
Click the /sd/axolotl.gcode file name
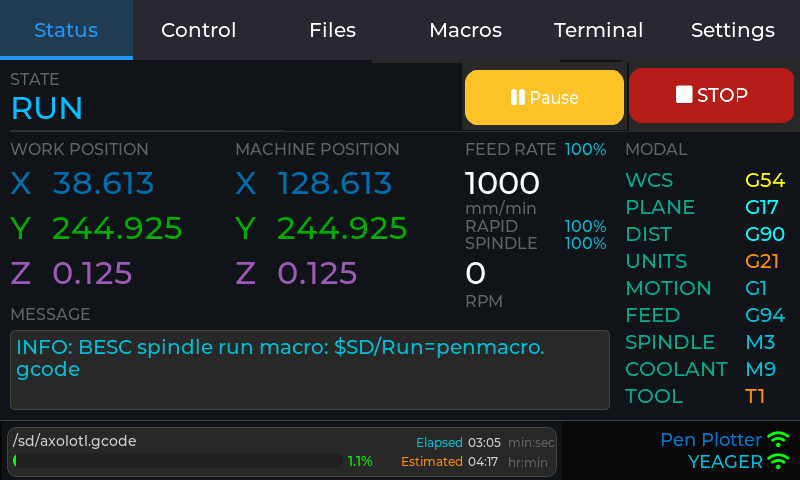[x=75, y=441]
